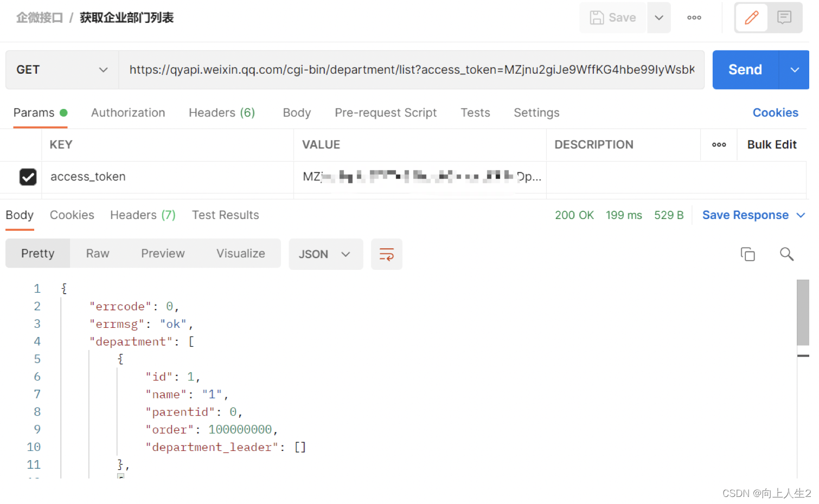Open the request Headers (6) tab
This screenshot has height=504, width=819.
[x=222, y=113]
